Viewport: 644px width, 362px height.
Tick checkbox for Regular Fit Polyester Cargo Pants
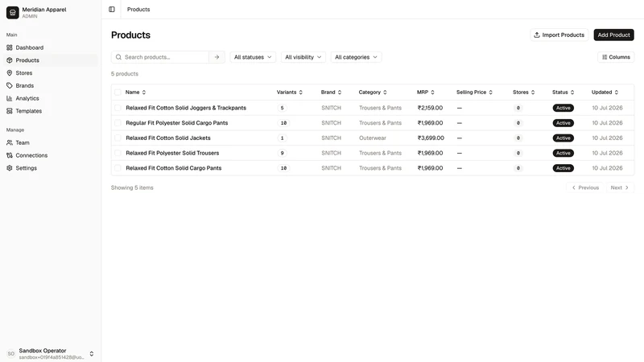[x=118, y=123]
